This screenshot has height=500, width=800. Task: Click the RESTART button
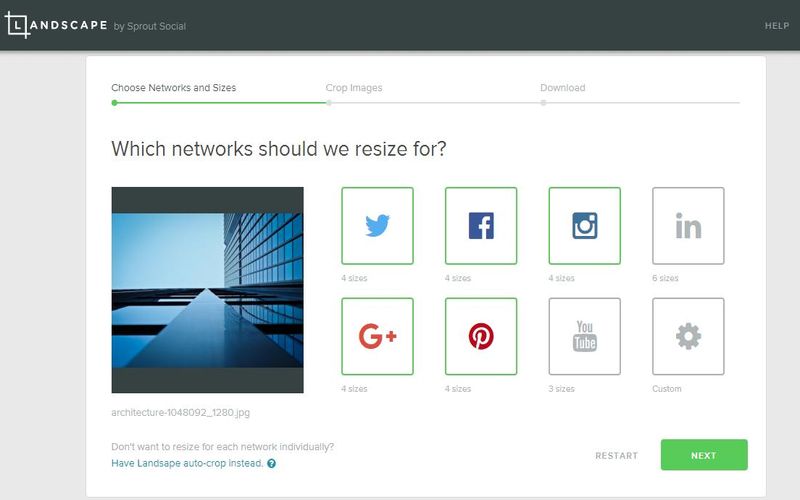coord(616,456)
